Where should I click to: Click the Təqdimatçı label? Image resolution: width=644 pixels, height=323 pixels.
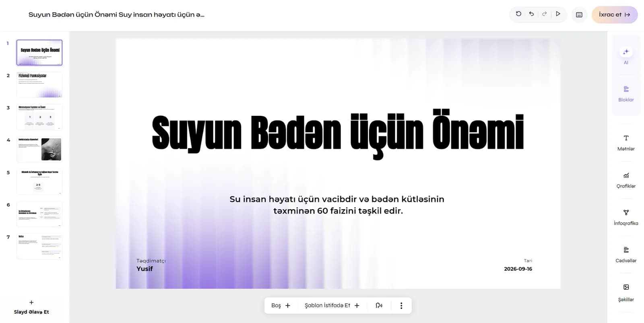[151, 261]
